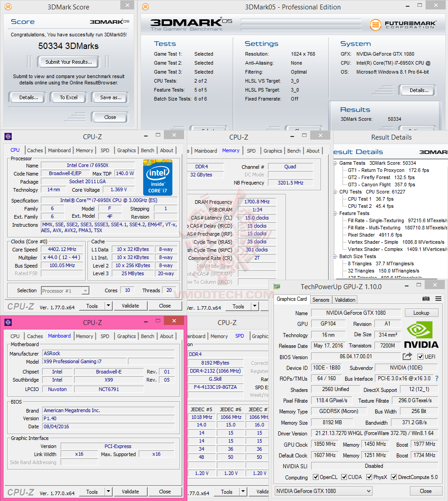Click the Futuremark Corporation logo
Screen dimensions: 448x501
(x=403, y=25)
